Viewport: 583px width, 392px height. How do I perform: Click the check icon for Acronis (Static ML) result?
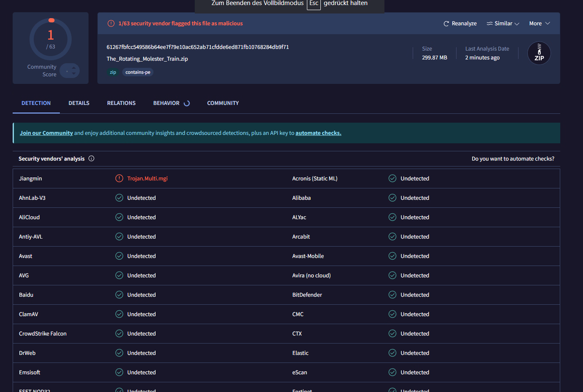point(392,178)
